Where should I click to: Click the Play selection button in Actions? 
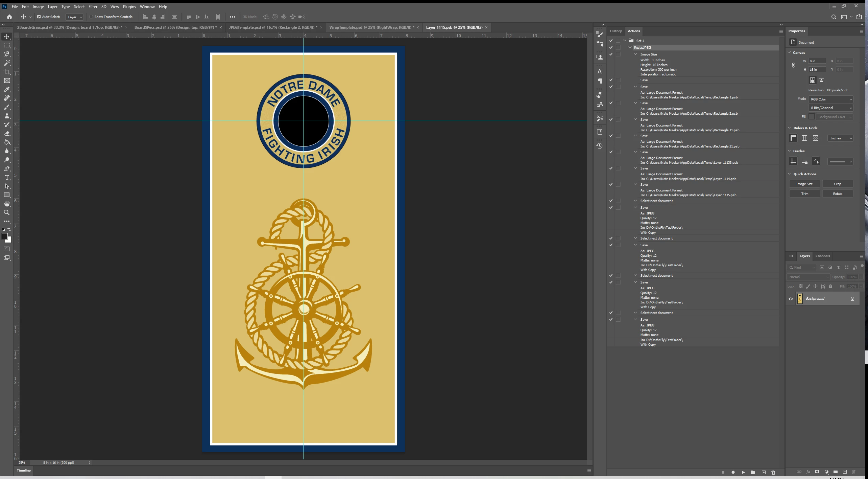(x=743, y=472)
